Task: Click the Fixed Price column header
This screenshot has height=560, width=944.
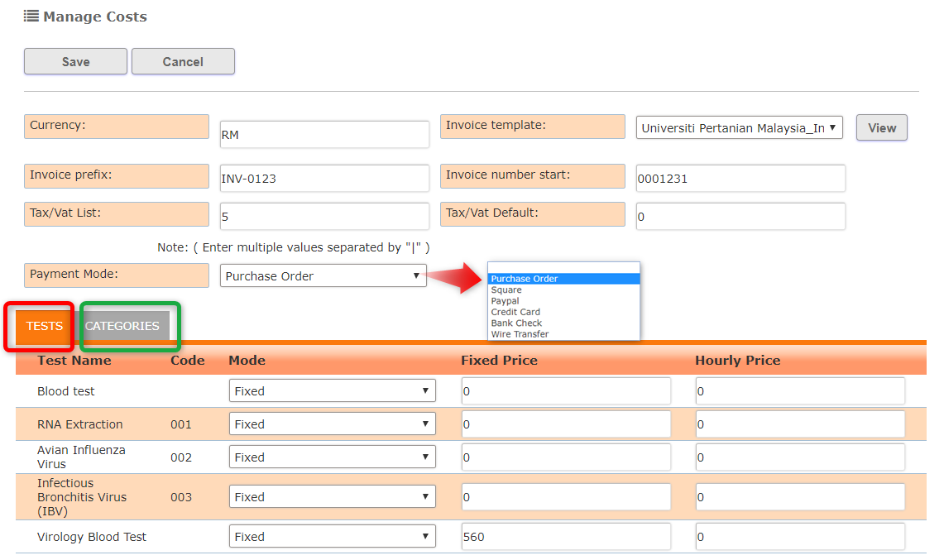Action: click(x=499, y=360)
